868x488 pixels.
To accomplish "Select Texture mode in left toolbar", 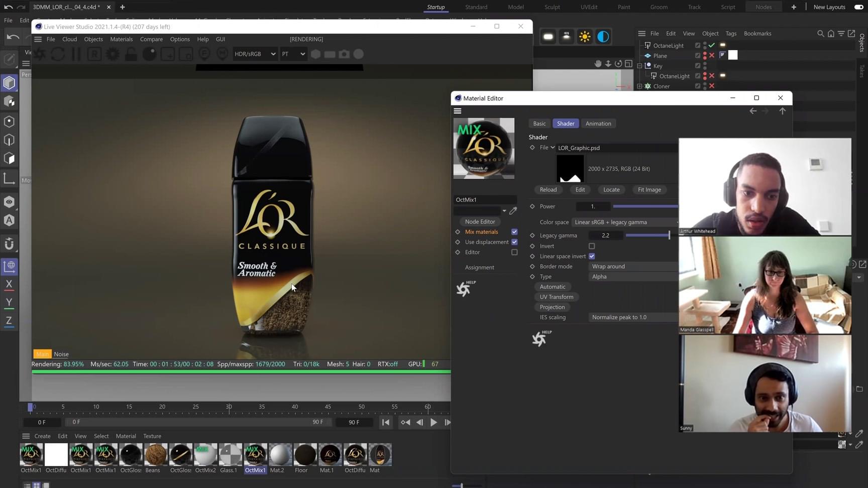I will click(9, 101).
